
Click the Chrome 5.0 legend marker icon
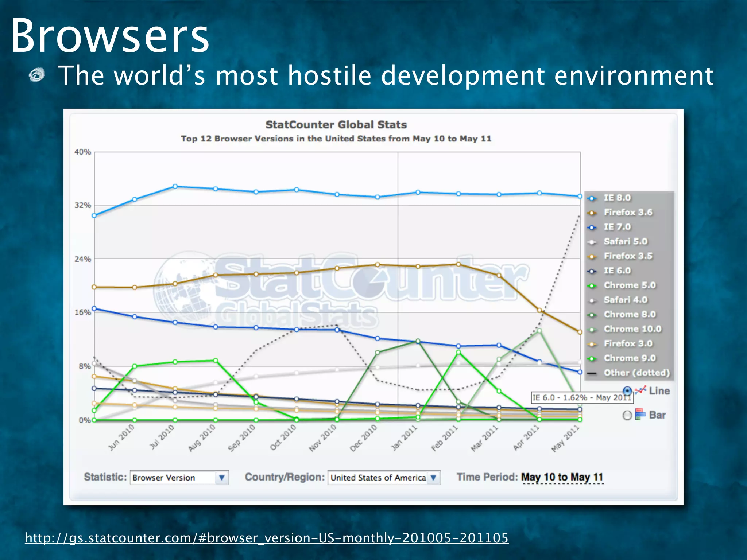(592, 286)
